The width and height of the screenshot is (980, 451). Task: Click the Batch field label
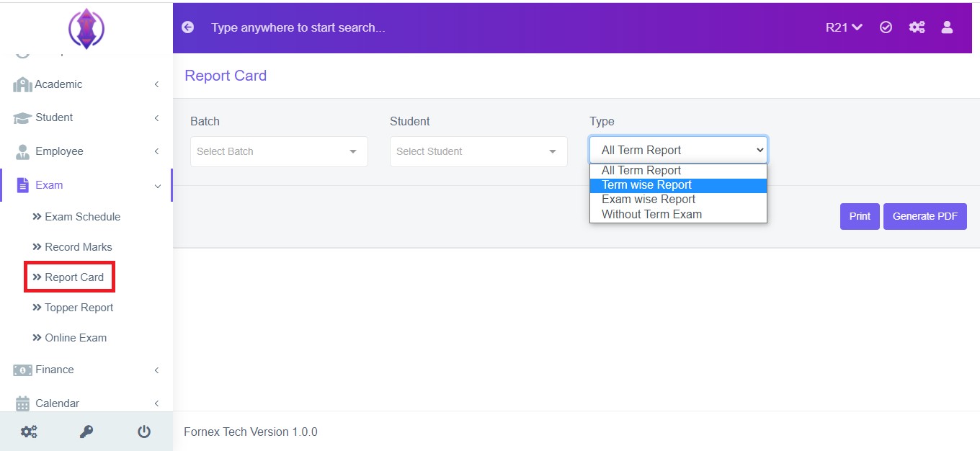205,122
